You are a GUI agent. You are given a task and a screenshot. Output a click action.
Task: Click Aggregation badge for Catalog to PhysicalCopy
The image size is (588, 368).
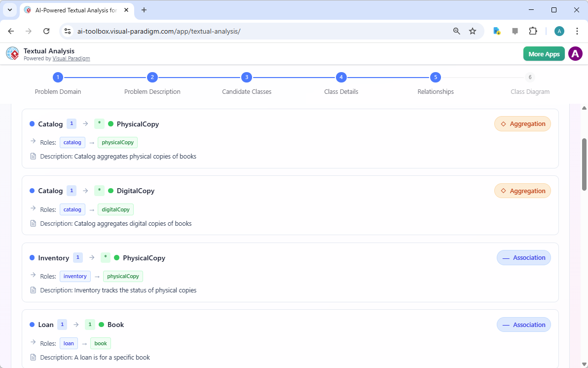[x=522, y=124]
